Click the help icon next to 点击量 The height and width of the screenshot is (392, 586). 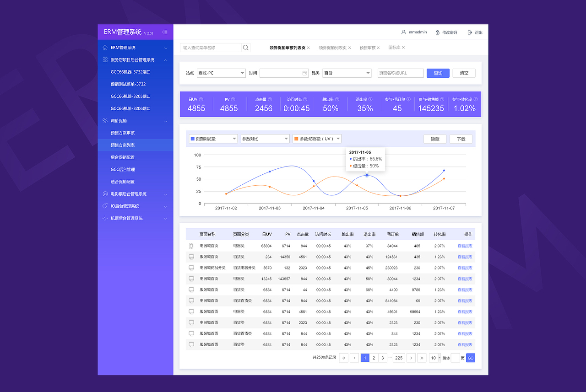(270, 99)
